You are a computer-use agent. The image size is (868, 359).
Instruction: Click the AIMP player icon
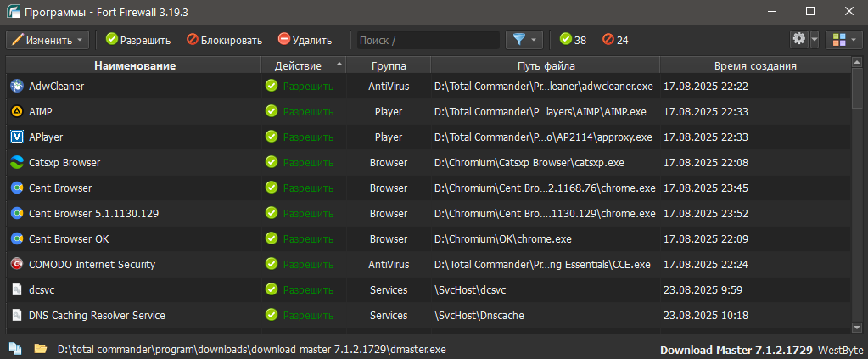[x=17, y=111]
